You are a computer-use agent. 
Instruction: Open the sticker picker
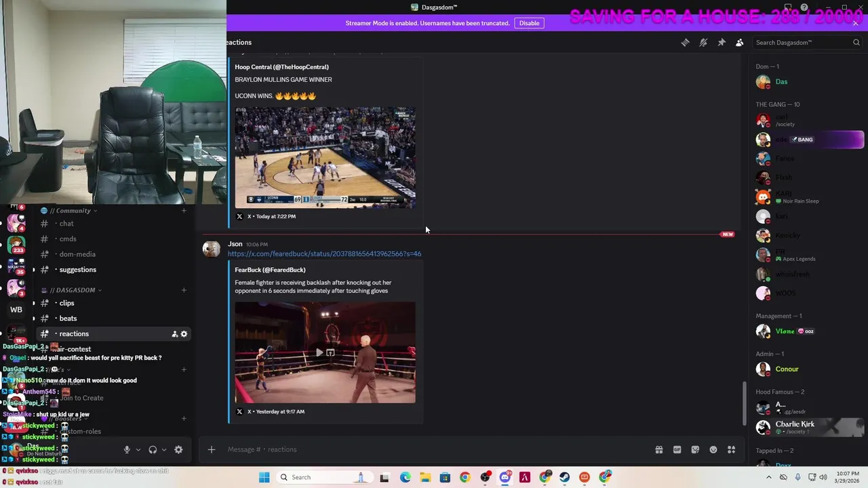pos(695,449)
